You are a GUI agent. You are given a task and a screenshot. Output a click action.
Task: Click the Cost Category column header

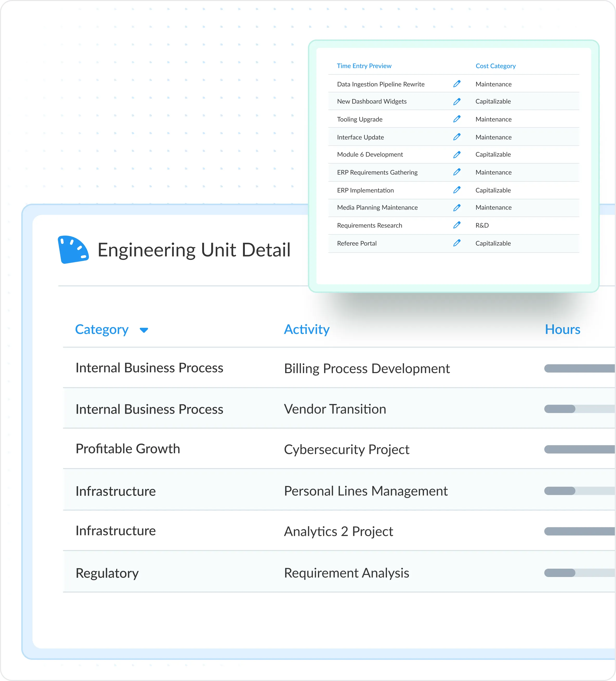pos(495,66)
